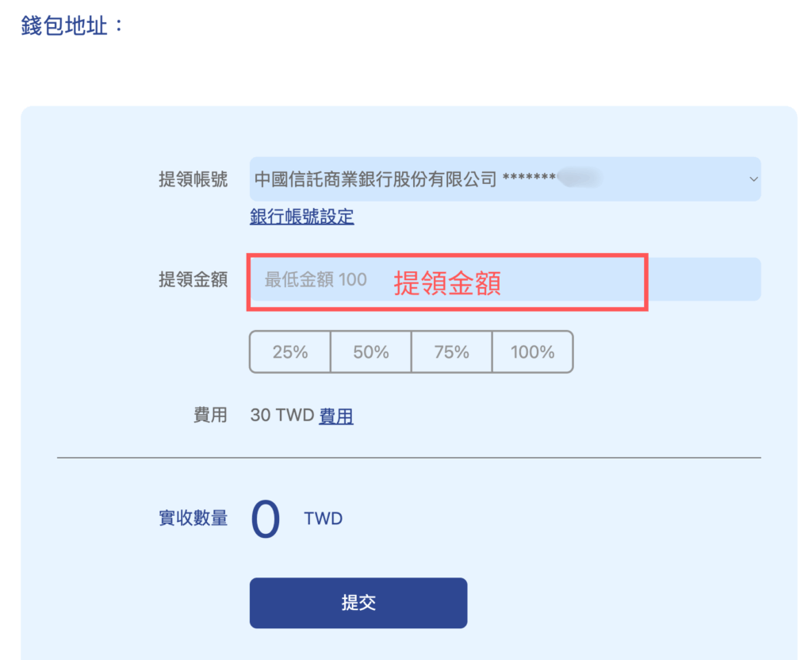Click the 實收數量 amount value 0
The width and height of the screenshot is (812, 660).
click(x=266, y=517)
